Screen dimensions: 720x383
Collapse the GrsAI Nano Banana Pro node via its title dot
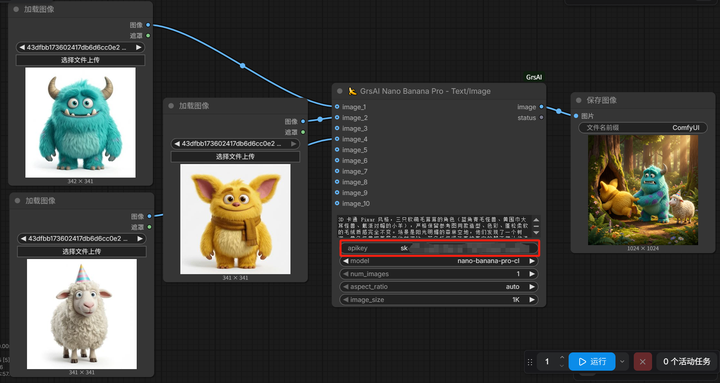[340, 91]
